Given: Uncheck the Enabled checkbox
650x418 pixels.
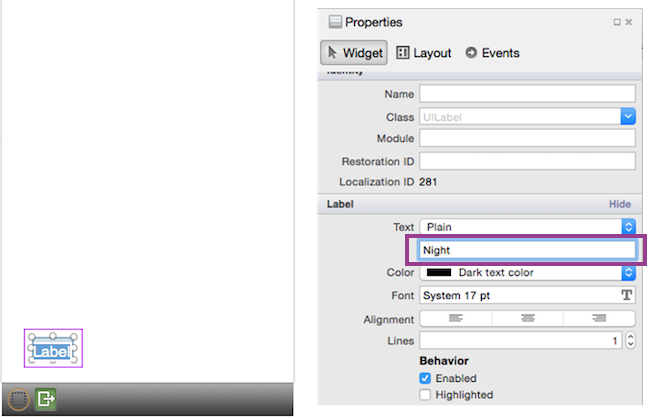Looking at the screenshot, I should coord(425,379).
